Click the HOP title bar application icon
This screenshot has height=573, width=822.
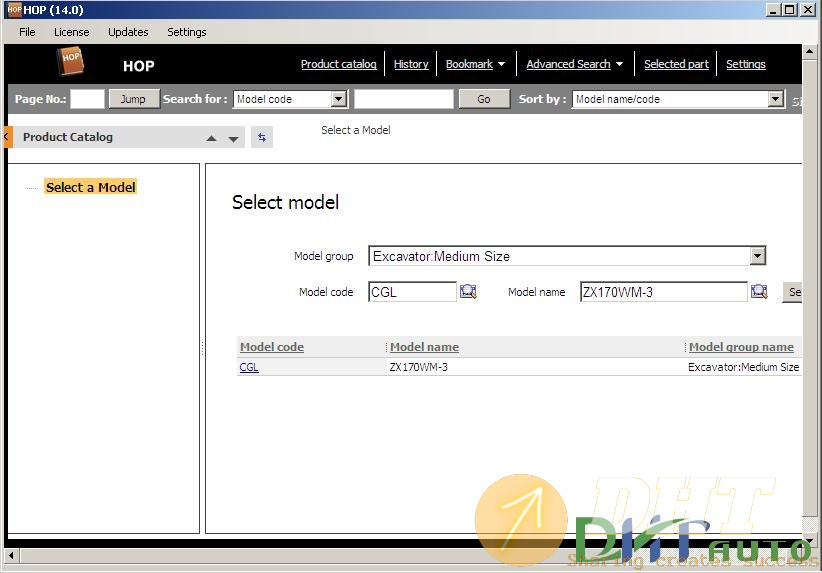coord(14,9)
